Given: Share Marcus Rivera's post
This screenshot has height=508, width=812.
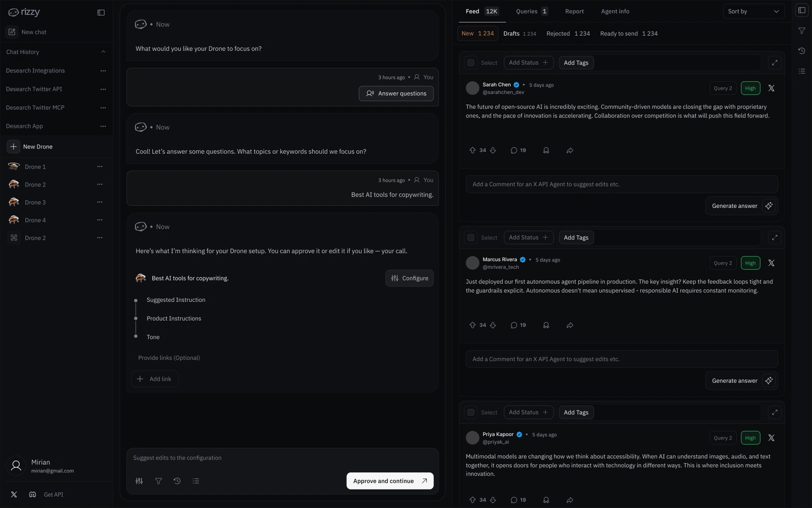Looking at the screenshot, I should (570, 325).
